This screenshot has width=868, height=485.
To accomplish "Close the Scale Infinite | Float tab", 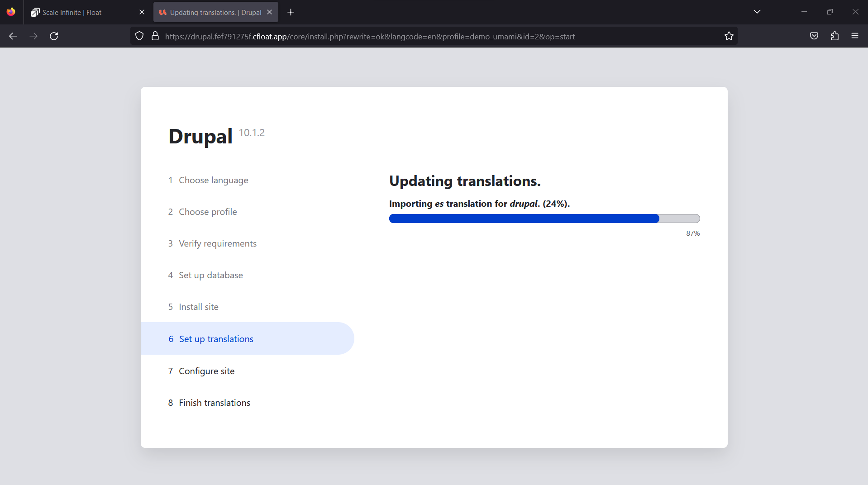I will click(142, 12).
